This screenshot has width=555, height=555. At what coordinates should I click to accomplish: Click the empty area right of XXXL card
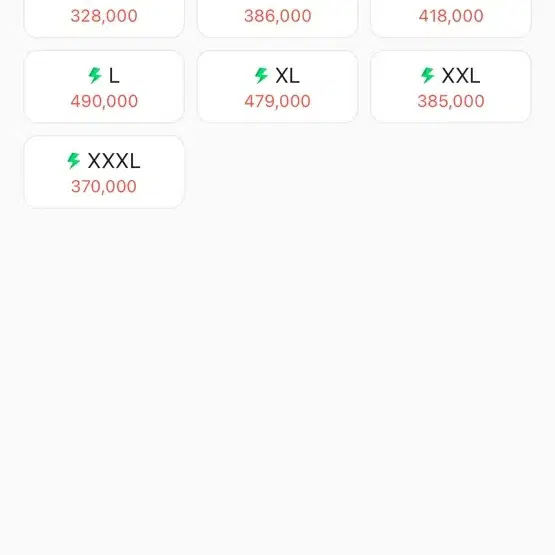coord(365,172)
